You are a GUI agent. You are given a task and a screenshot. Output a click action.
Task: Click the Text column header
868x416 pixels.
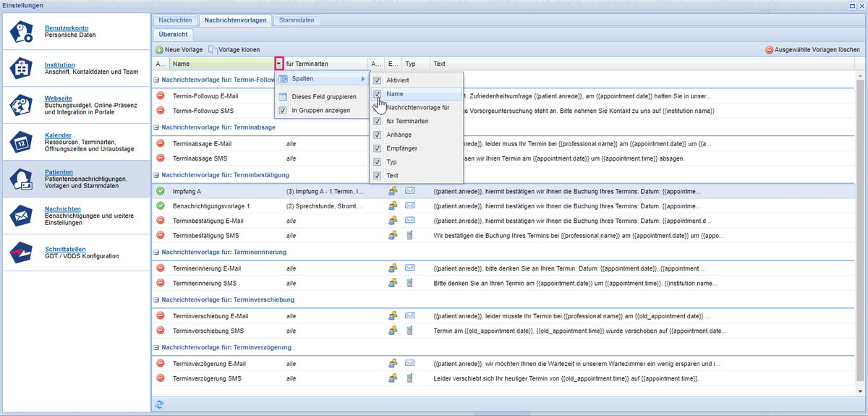click(x=440, y=64)
